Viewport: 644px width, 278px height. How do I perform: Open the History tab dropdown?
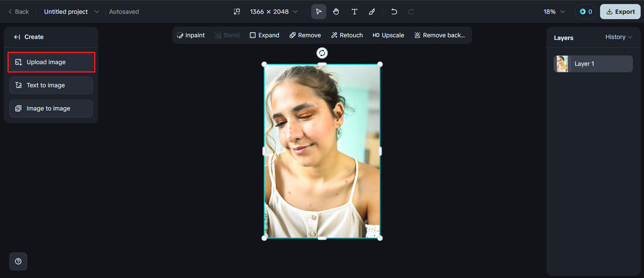click(x=619, y=37)
